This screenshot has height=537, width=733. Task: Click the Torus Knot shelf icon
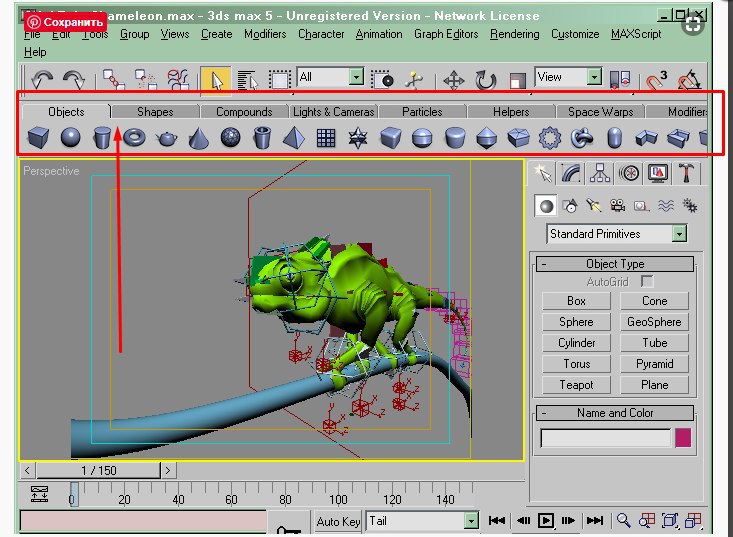pos(582,138)
